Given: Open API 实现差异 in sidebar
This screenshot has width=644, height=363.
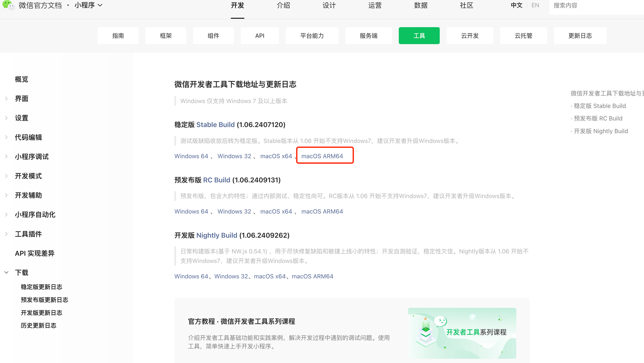Looking at the screenshot, I should click(x=35, y=253).
